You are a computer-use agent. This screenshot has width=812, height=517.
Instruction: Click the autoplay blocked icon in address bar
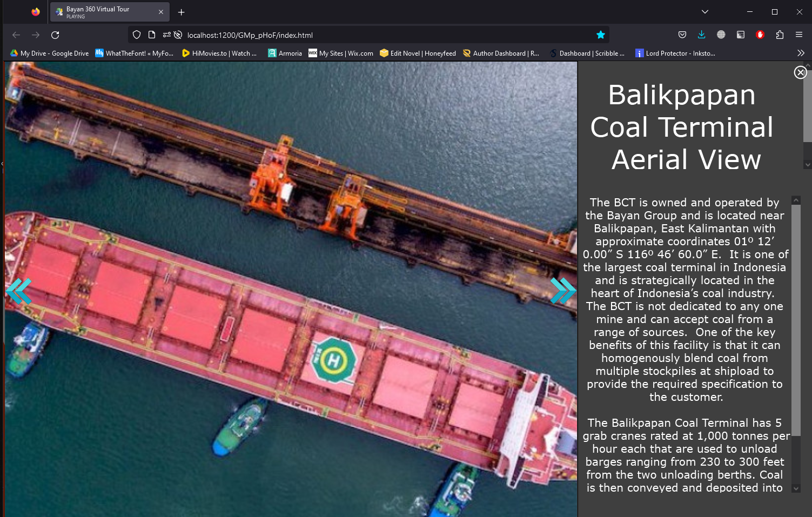[178, 35]
